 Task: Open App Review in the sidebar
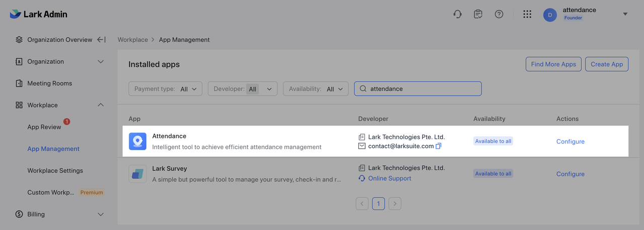coord(44,127)
